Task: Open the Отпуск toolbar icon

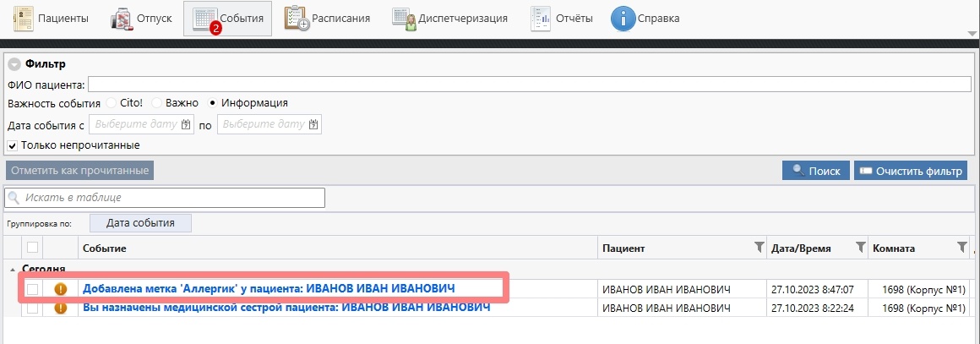Action: click(x=123, y=18)
